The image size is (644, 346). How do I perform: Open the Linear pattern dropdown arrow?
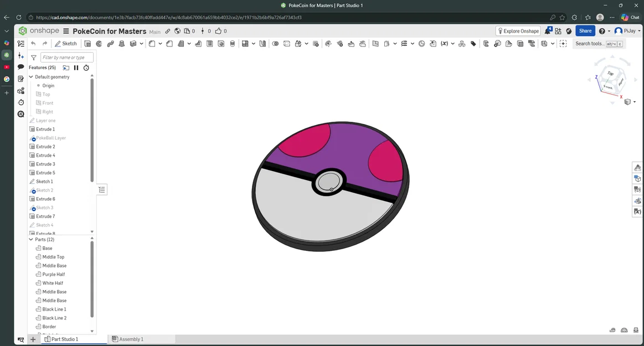point(254,44)
